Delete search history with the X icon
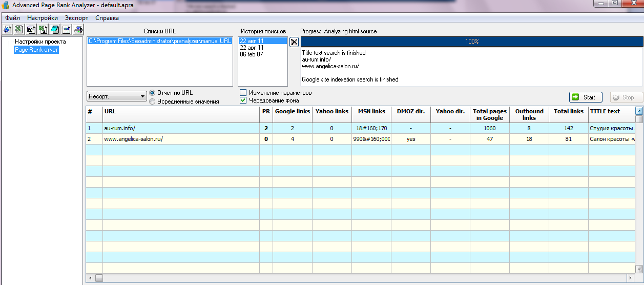The height and width of the screenshot is (285, 644). [x=294, y=42]
